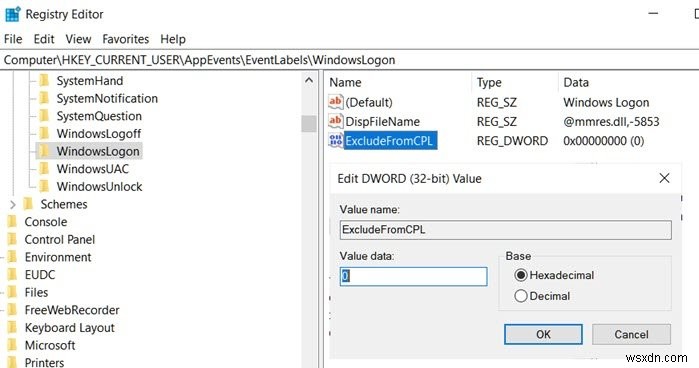The height and width of the screenshot is (368, 699).
Task: Click the Files folder icon
Action: (12, 292)
